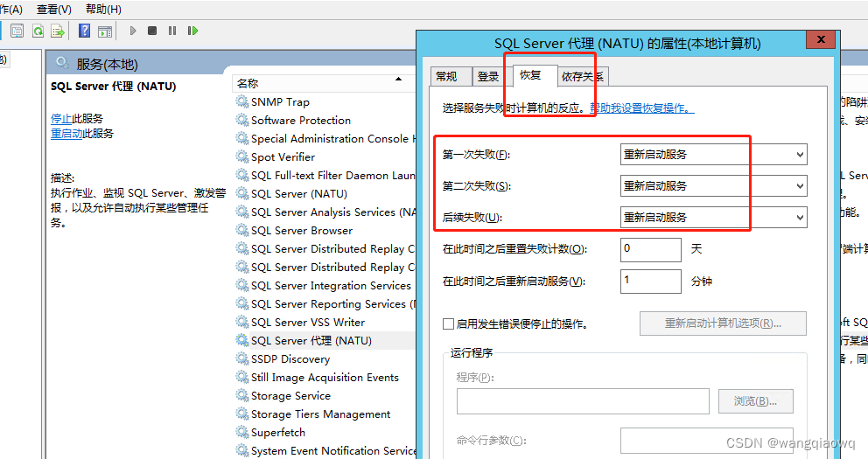Sort services by the 名称 column header

click(323, 84)
